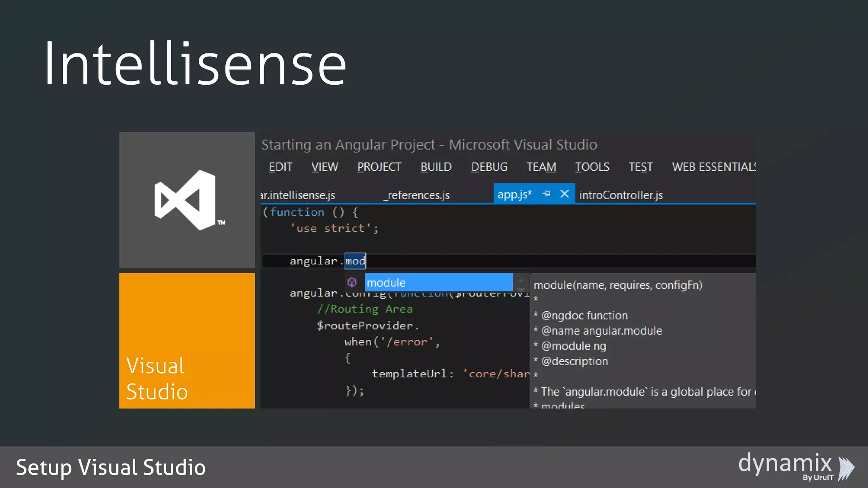Click the autocomplete list scroll-up arrow
The width and height of the screenshot is (868, 488).
coord(521,280)
